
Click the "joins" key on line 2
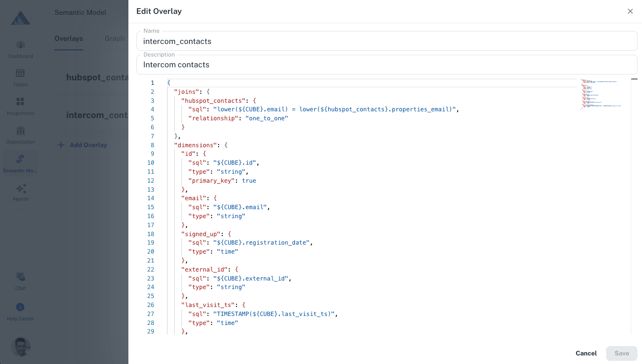click(x=186, y=92)
